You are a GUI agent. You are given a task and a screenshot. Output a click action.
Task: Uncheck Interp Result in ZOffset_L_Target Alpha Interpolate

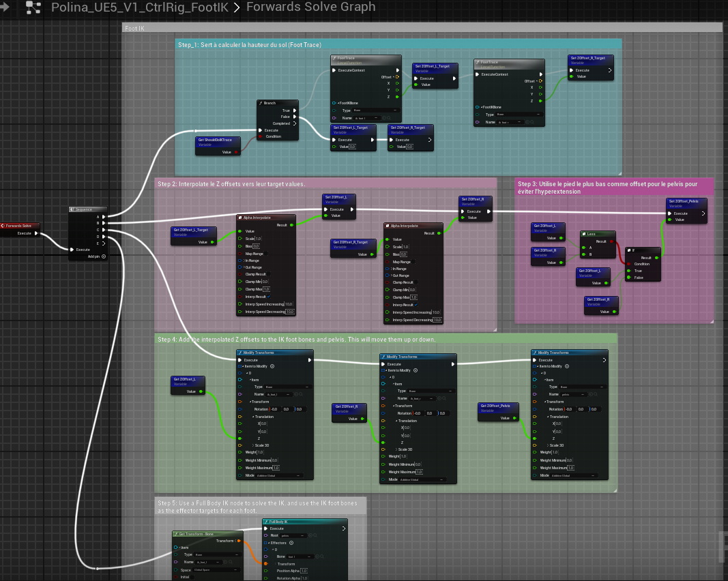pyautogui.click(x=269, y=297)
